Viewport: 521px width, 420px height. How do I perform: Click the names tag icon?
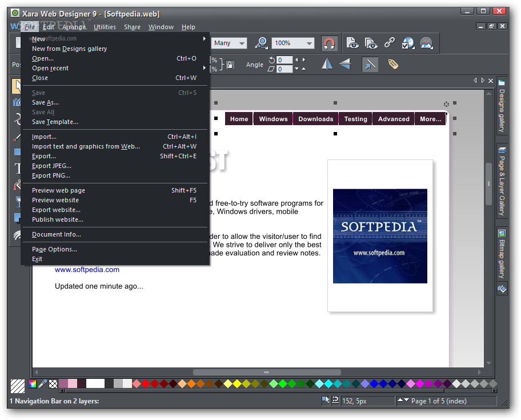(x=393, y=64)
